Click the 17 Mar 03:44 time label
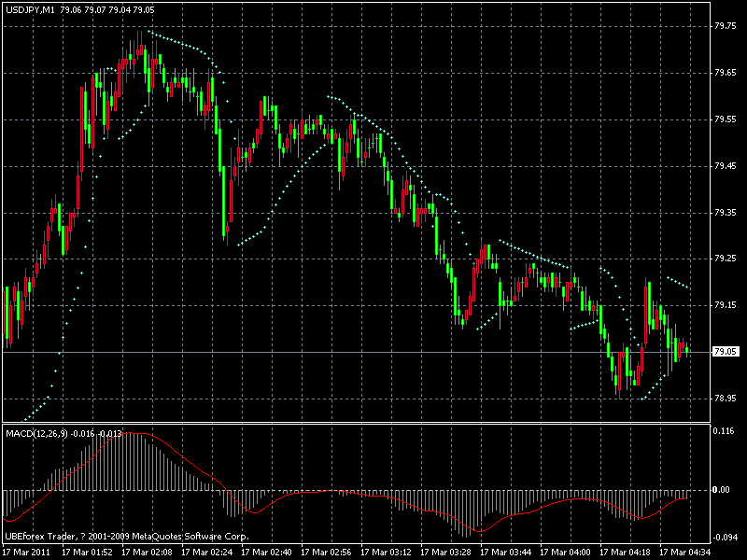 tap(505, 553)
